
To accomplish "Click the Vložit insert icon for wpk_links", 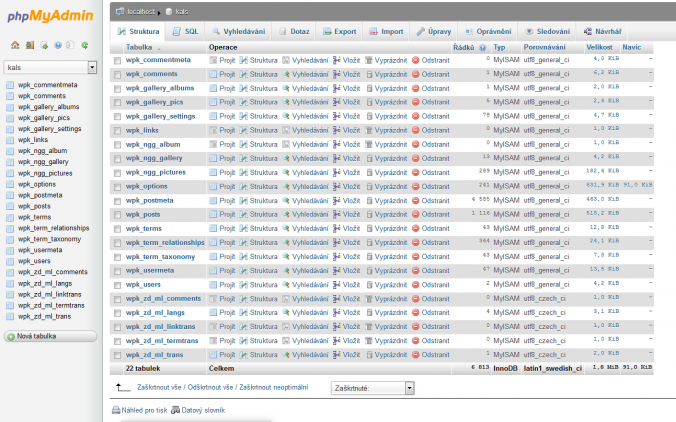I will click(337, 130).
